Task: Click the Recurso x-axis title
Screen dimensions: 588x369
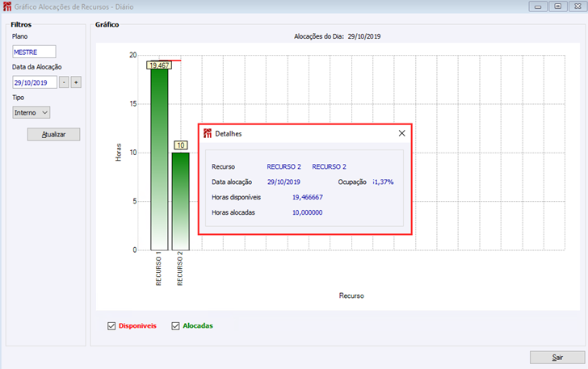Action: [351, 296]
